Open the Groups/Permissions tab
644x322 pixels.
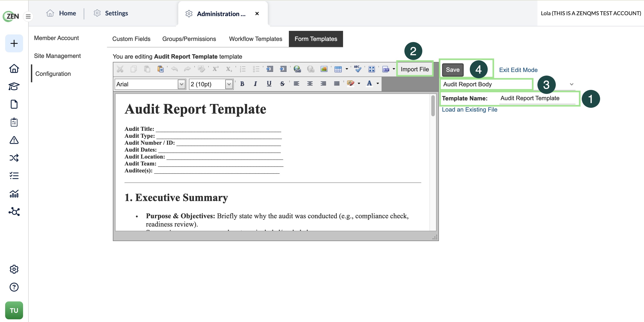(189, 39)
